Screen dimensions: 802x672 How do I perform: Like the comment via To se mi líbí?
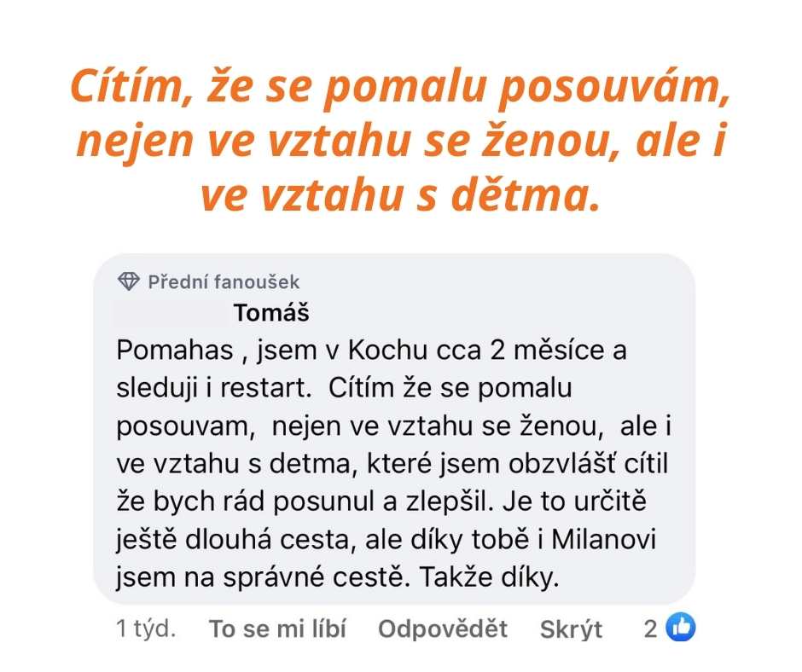(x=278, y=629)
